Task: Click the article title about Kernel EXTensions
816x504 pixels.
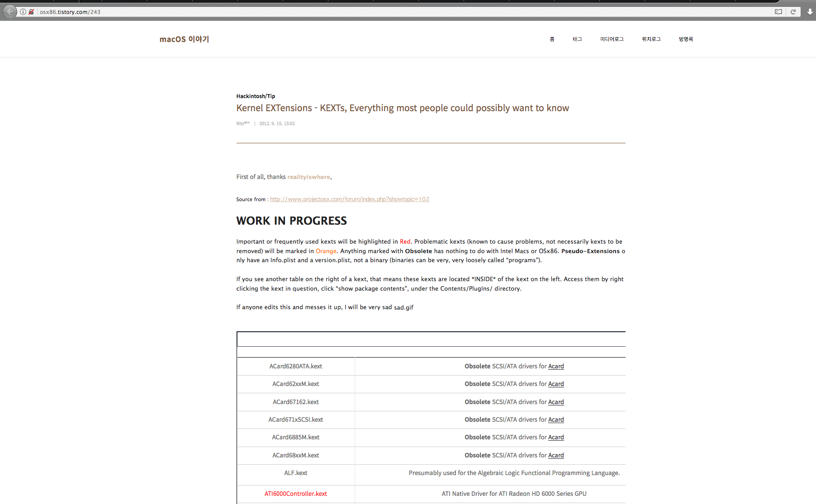Action: 403,108
